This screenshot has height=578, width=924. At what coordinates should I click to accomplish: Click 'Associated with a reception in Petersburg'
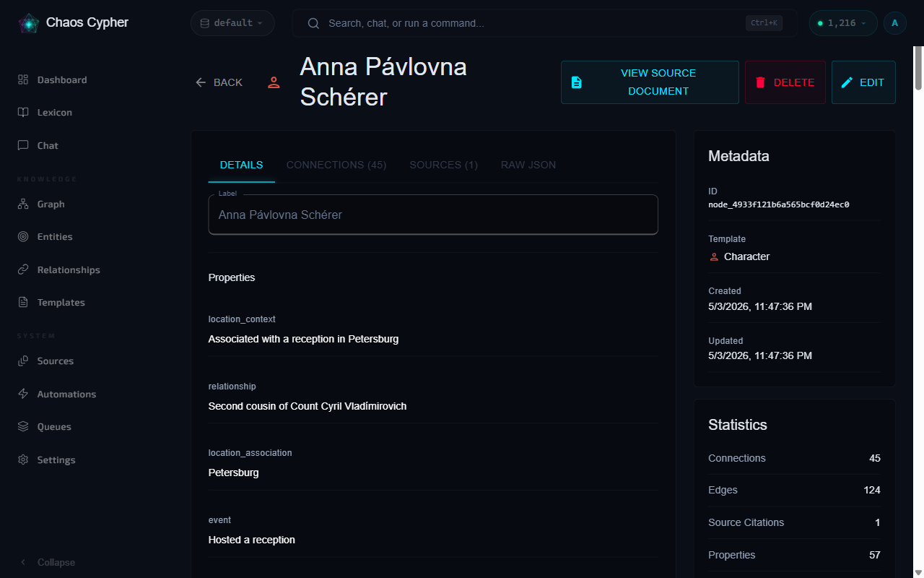(303, 339)
